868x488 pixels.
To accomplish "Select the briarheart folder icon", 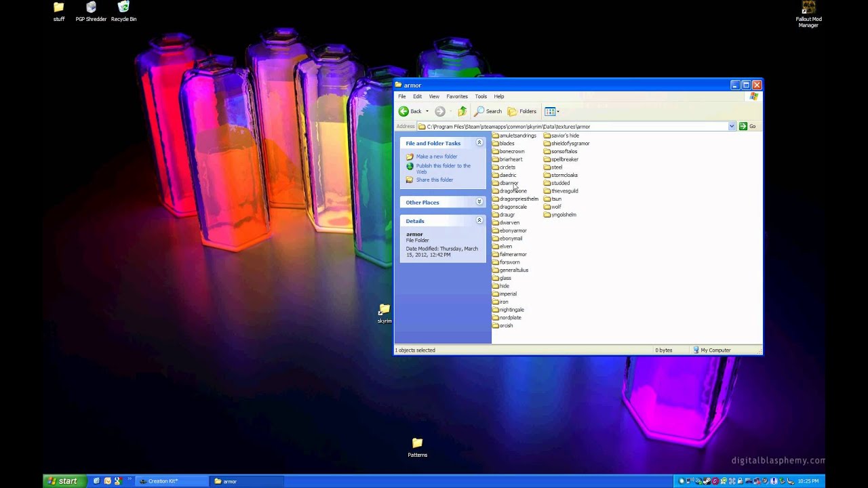I will (496, 159).
